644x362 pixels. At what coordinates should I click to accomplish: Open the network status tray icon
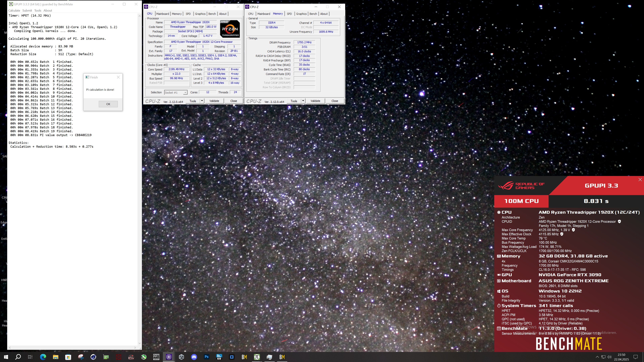coord(604,357)
